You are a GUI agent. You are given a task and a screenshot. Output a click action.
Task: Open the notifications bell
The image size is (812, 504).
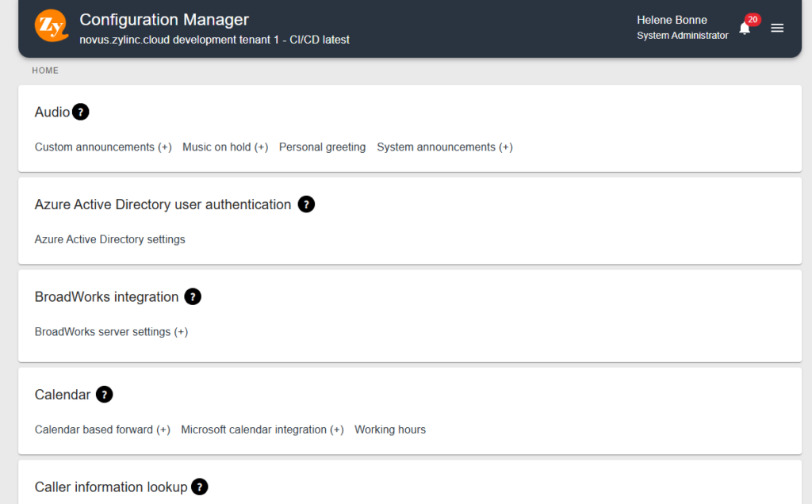click(x=745, y=29)
